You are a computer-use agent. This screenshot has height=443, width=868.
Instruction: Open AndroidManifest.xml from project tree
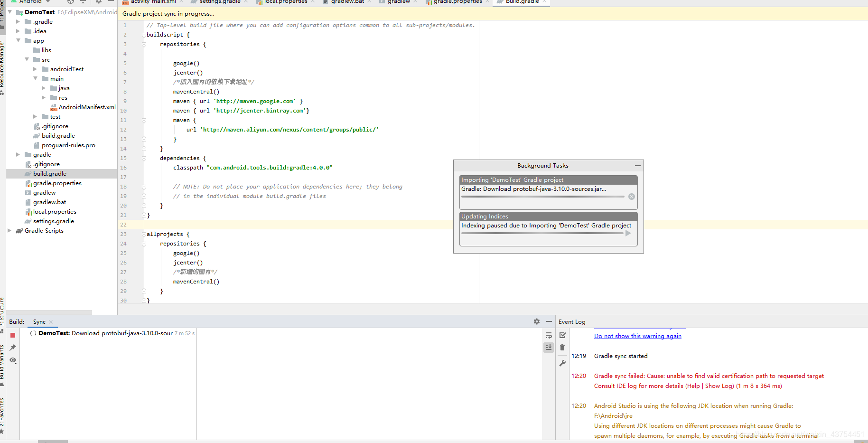coord(87,107)
